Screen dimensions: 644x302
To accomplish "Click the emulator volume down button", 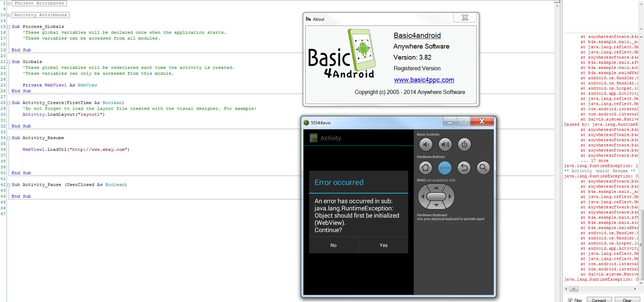I will (426, 145).
